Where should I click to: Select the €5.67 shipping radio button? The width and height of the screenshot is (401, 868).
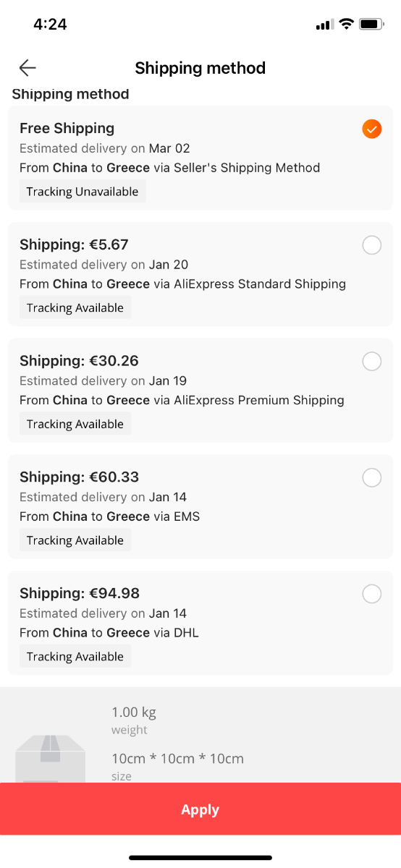click(371, 245)
